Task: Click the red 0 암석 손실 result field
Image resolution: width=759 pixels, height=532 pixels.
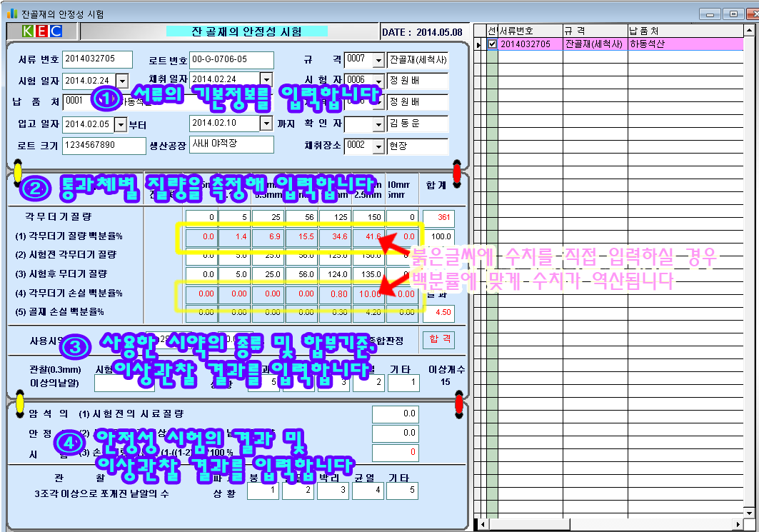Action: 395,452
